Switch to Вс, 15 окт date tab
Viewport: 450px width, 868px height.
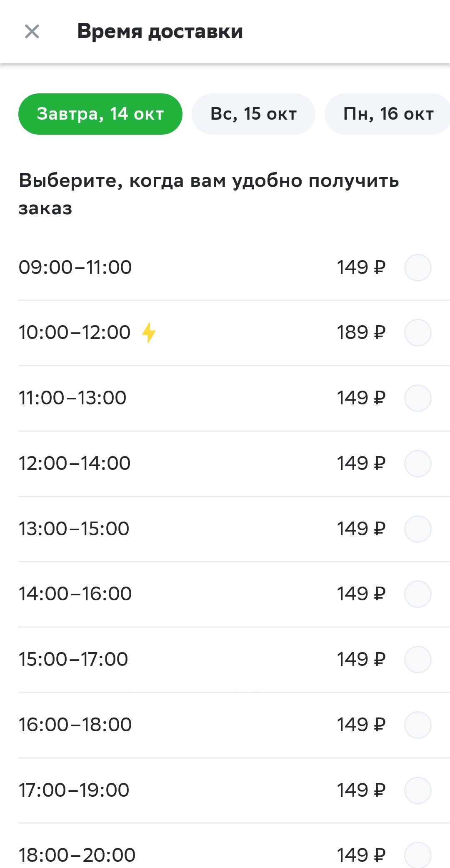tap(253, 114)
